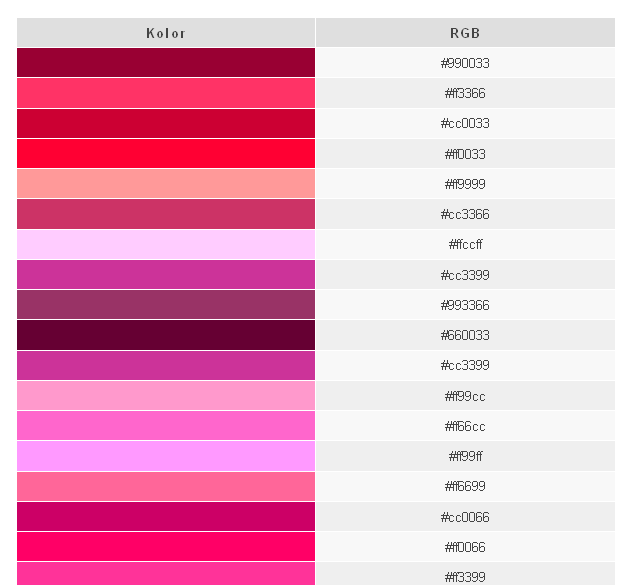This screenshot has width=622, height=585.
Task: Click the #cc3366 hex code text
Action: point(465,214)
